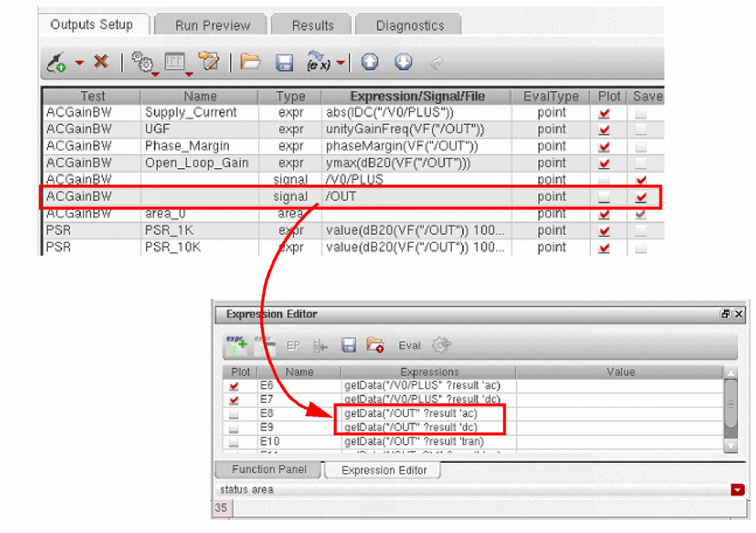Open the dropdown arrow under the table columns icon
Image resolution: width=756 pixels, height=533 pixels.
[189, 74]
